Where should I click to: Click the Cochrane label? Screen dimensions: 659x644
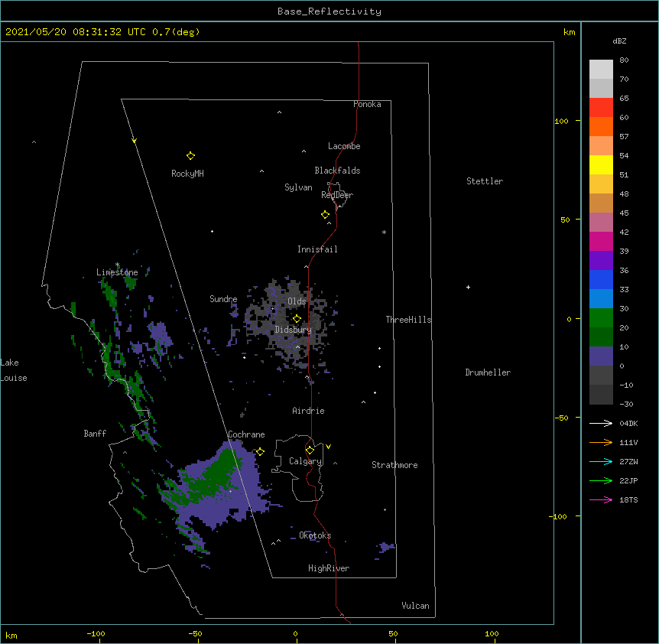(246, 434)
